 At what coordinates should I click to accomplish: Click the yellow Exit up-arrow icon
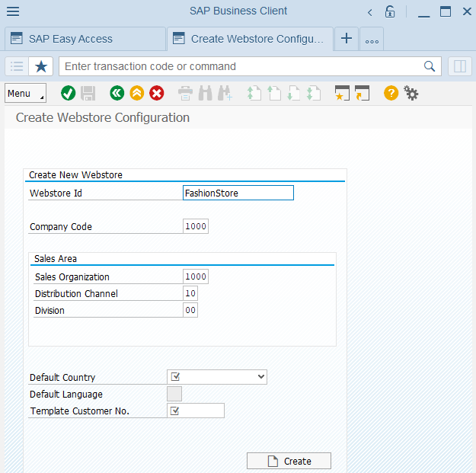pyautogui.click(x=137, y=93)
